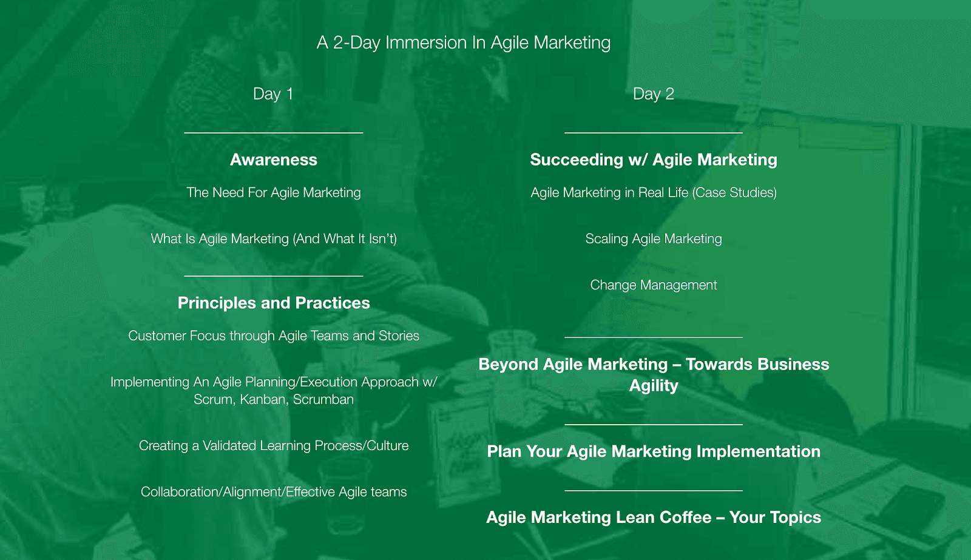Image resolution: width=971 pixels, height=560 pixels.
Task: Click "Agile Marketing Lean Coffee – Your Topics"
Action: (653, 517)
